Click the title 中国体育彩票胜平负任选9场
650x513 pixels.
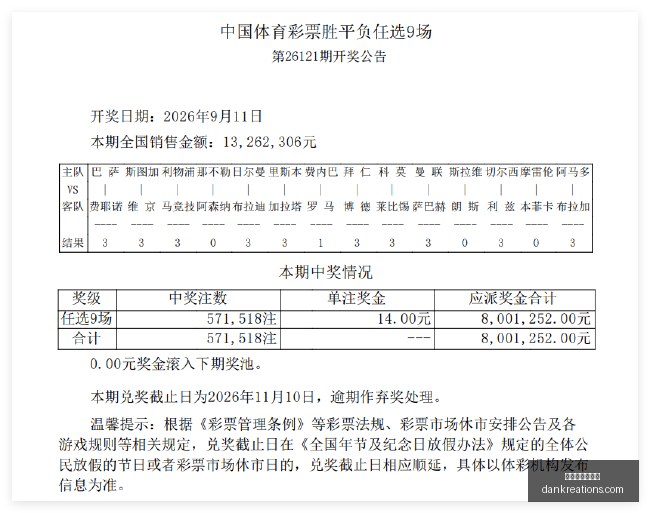(x=326, y=32)
